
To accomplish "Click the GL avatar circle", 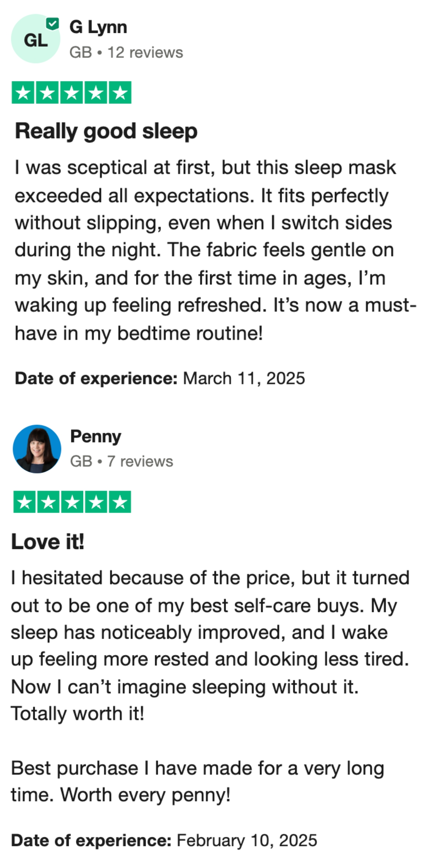I will click(35, 39).
